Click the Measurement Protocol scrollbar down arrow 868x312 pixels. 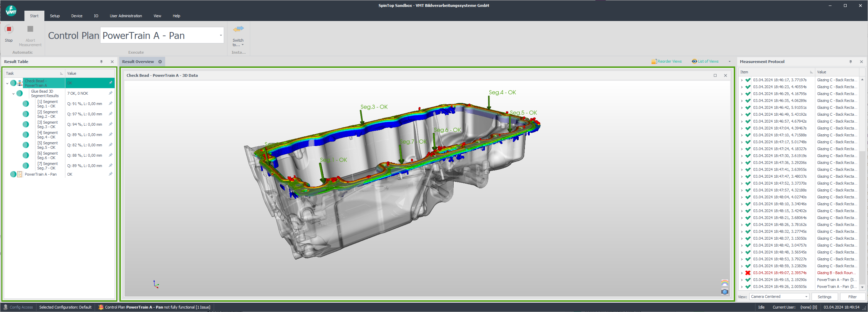click(862, 287)
